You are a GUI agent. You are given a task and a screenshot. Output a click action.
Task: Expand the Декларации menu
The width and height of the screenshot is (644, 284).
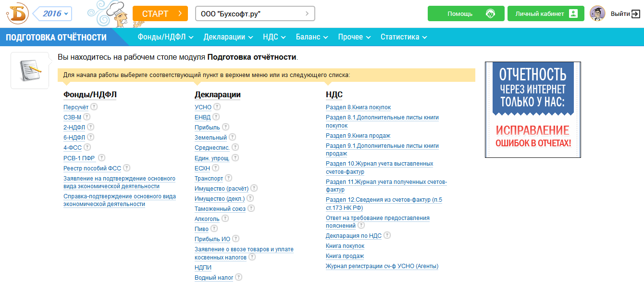(228, 37)
